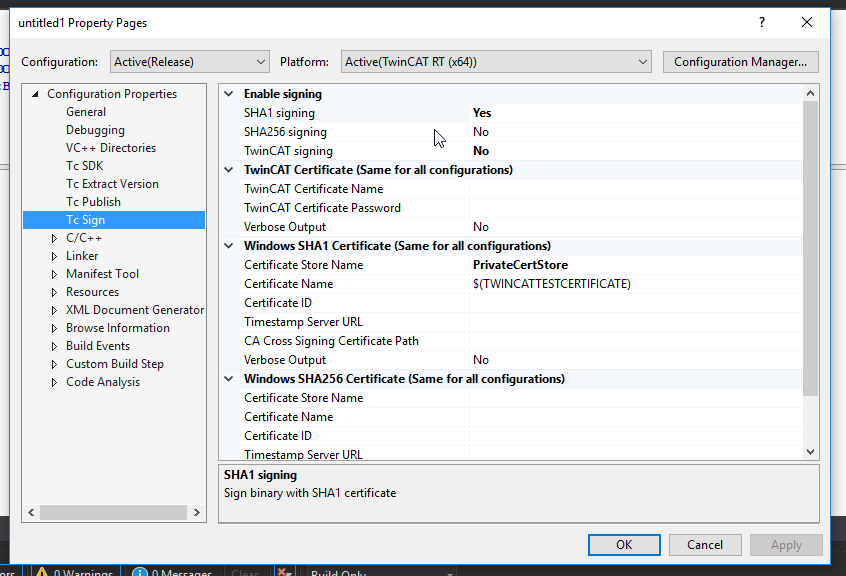Click CA Cross Signing Certificate Path field
The image size is (846, 576).
(636, 341)
